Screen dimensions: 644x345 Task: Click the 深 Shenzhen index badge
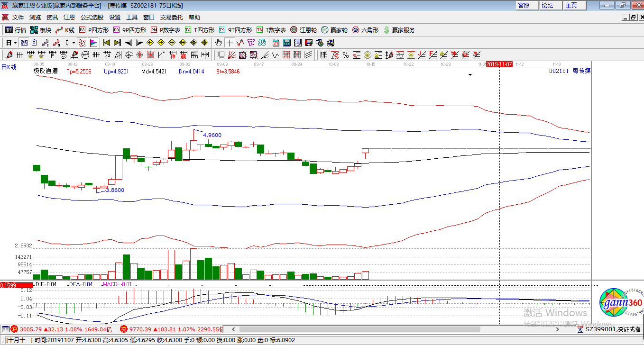[x=123, y=329]
